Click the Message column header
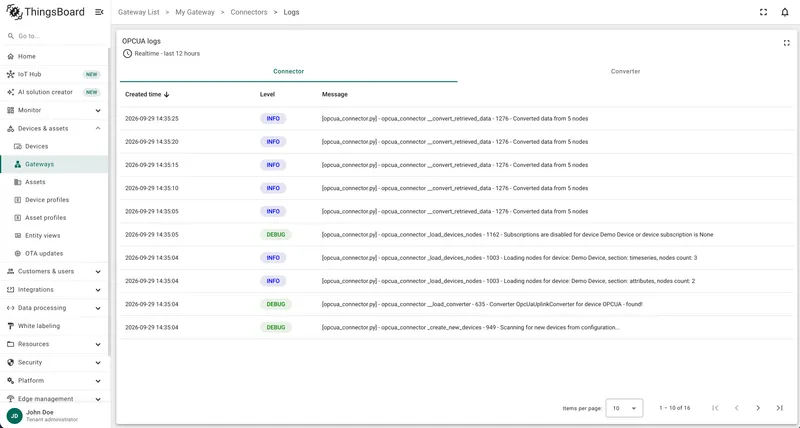800x428 pixels. tap(335, 94)
